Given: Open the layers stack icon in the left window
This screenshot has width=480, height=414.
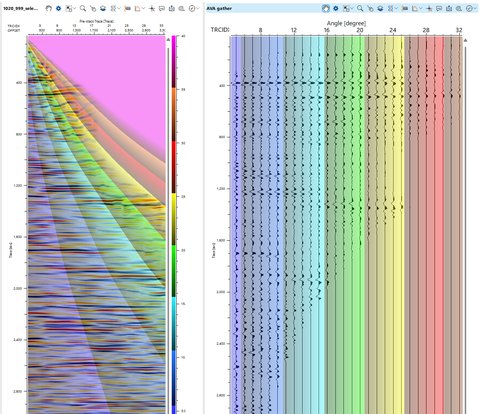Looking at the screenshot, I should click(x=103, y=9).
